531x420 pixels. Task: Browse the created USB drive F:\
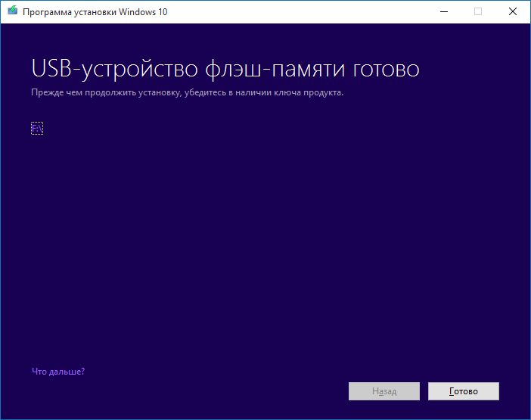[x=37, y=129]
